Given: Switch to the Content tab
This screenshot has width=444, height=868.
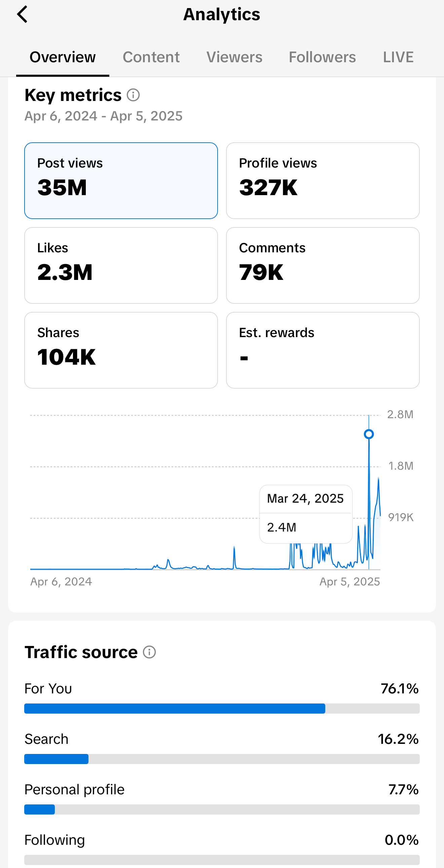Looking at the screenshot, I should 151,57.
